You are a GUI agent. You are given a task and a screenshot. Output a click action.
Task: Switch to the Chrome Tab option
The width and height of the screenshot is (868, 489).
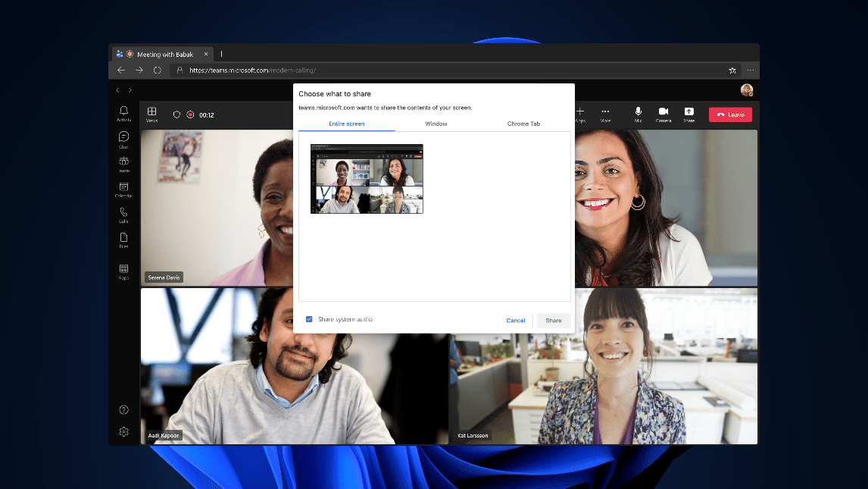pyautogui.click(x=523, y=124)
